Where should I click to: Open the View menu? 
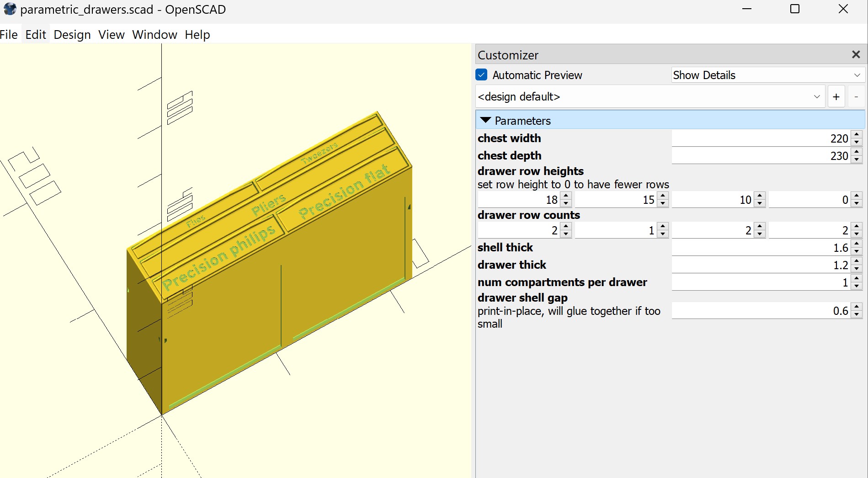click(x=112, y=35)
